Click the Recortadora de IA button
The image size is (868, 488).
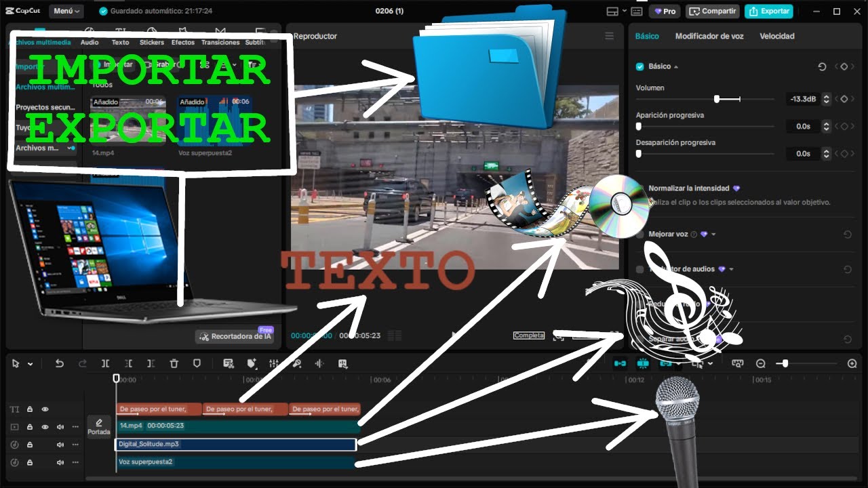click(x=235, y=336)
